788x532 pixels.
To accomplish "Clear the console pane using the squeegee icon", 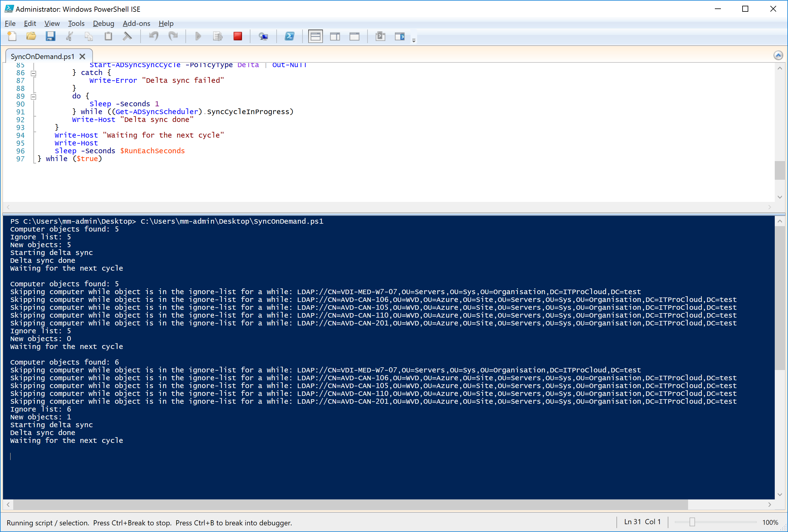I will pyautogui.click(x=128, y=36).
